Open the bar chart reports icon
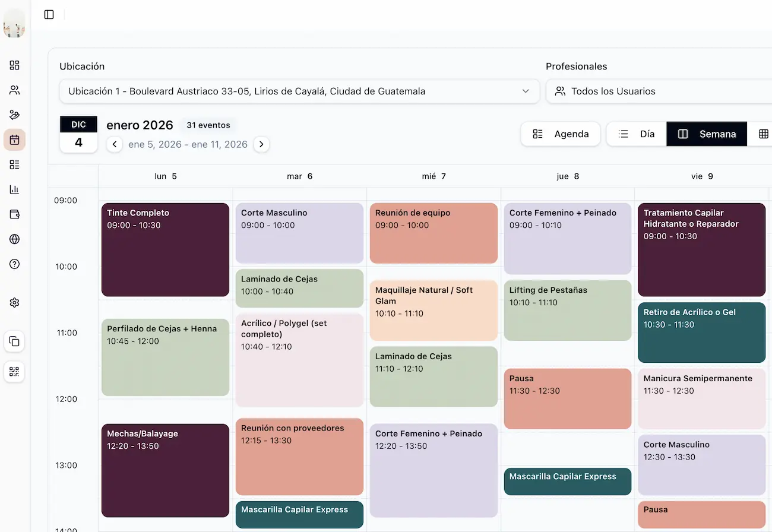772x532 pixels. point(15,189)
